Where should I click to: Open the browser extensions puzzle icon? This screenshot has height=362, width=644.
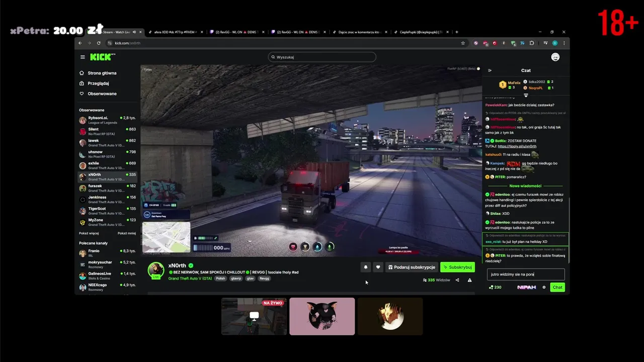(x=531, y=43)
